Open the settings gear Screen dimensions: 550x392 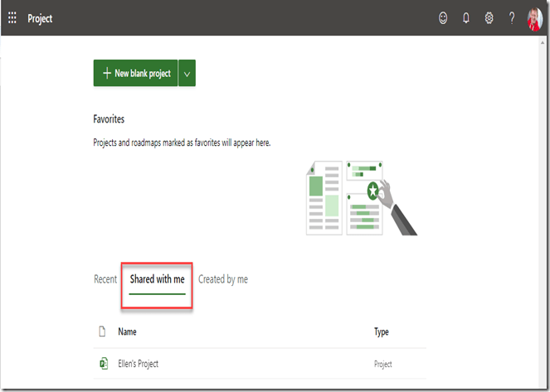click(489, 18)
